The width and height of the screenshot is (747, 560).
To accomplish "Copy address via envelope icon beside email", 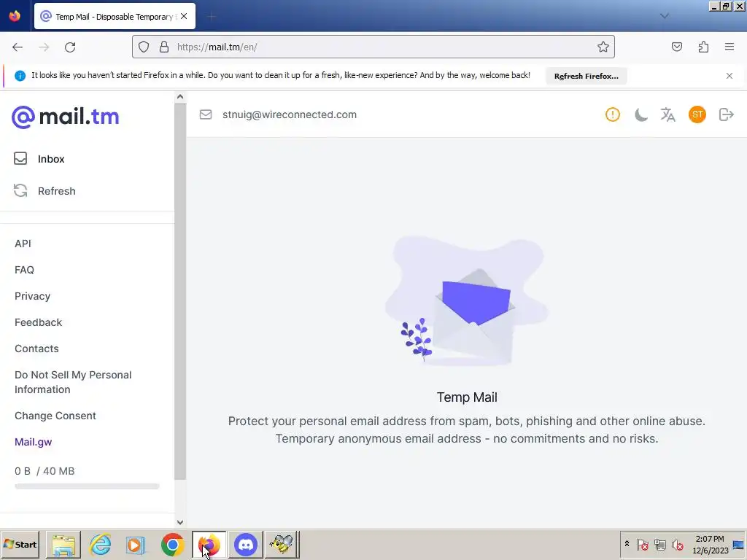I will click(x=205, y=114).
